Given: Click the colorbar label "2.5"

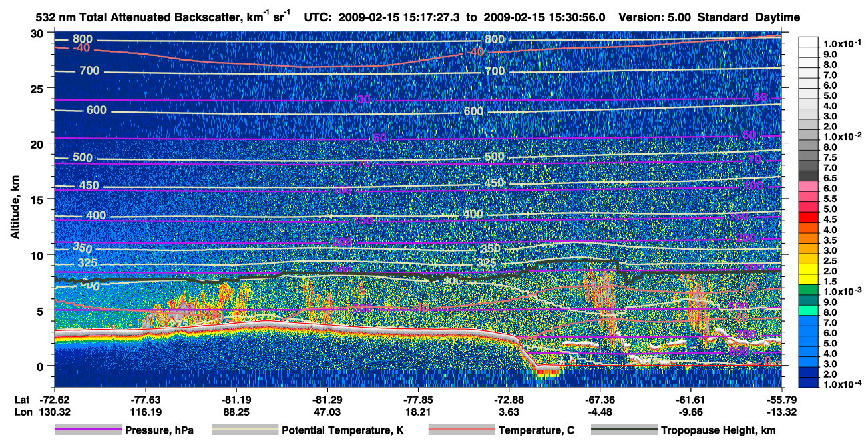Looking at the screenshot, I should 830,261.
